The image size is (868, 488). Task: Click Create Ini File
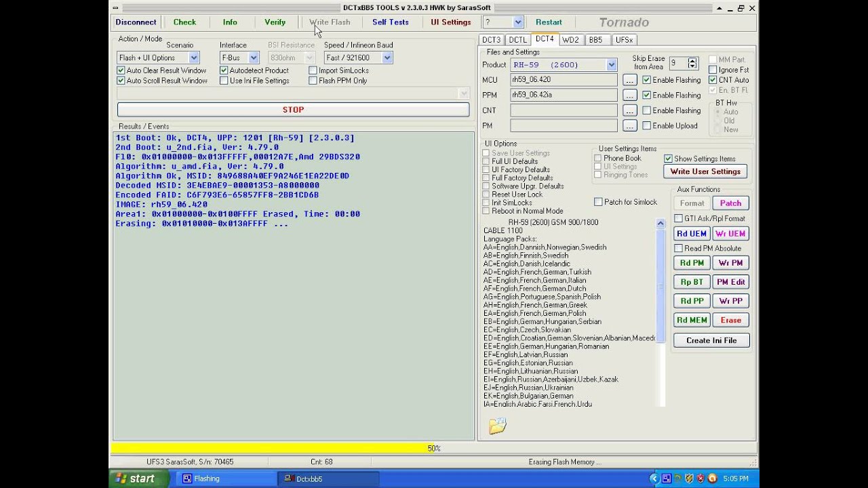711,341
